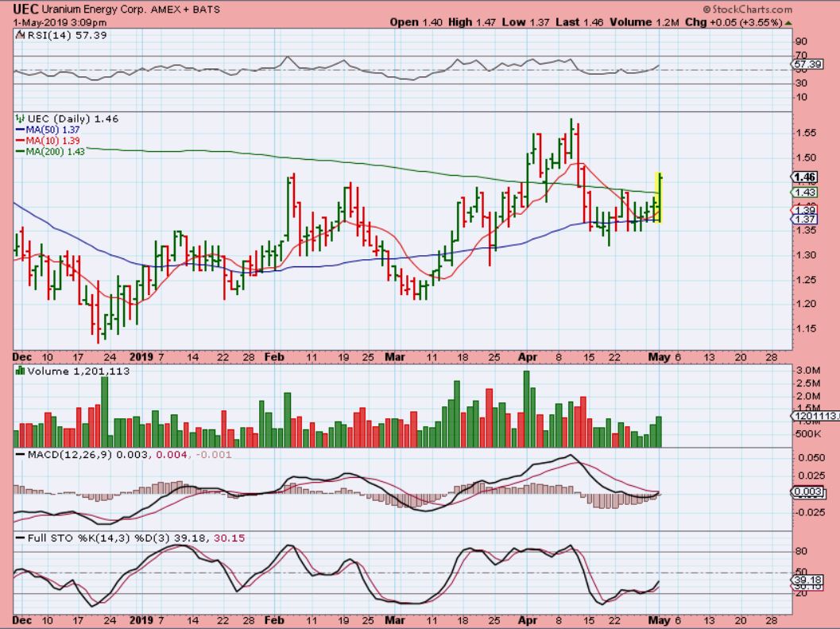Select the 'High 1.47' quote value
The image size is (840, 629).
473,22
